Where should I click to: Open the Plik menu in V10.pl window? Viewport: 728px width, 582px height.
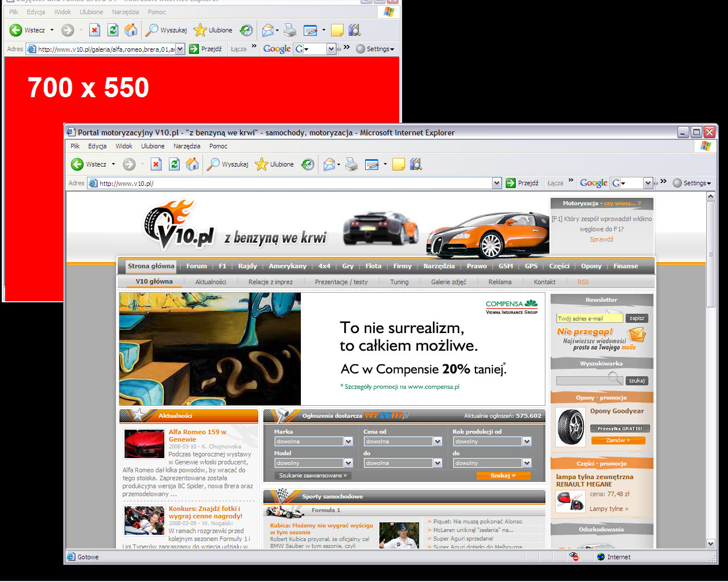(75, 146)
